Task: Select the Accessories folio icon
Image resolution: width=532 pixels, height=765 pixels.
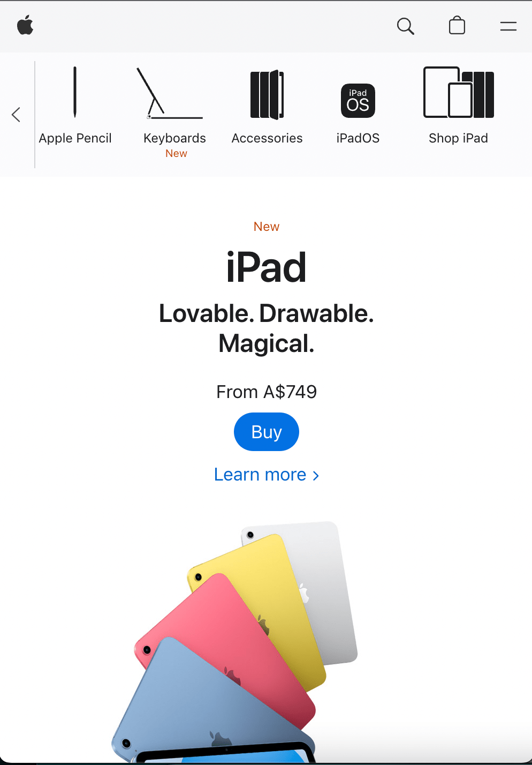Action: click(267, 94)
